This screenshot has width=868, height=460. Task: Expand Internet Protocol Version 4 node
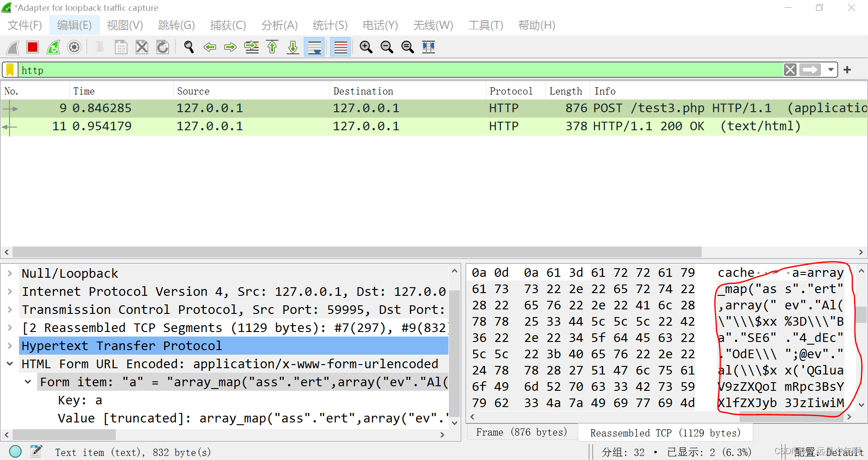tap(9, 292)
